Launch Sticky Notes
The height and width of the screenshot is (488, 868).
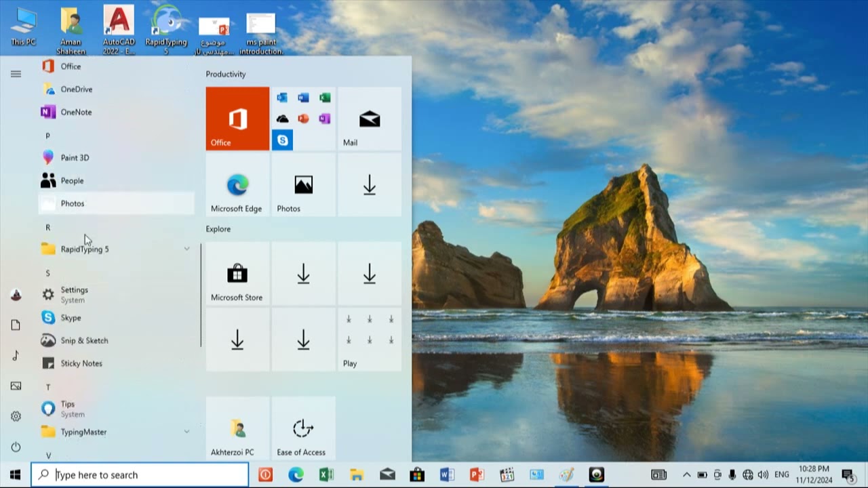pyautogui.click(x=116, y=363)
